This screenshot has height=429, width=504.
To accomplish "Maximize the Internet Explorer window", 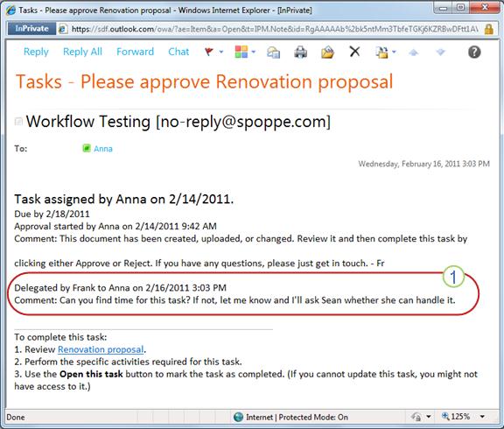I will (x=460, y=8).
